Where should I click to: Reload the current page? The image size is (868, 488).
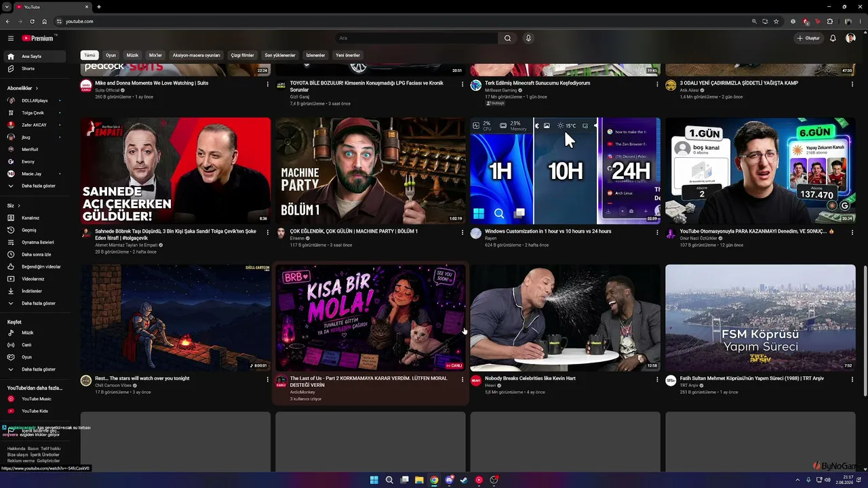32,21
